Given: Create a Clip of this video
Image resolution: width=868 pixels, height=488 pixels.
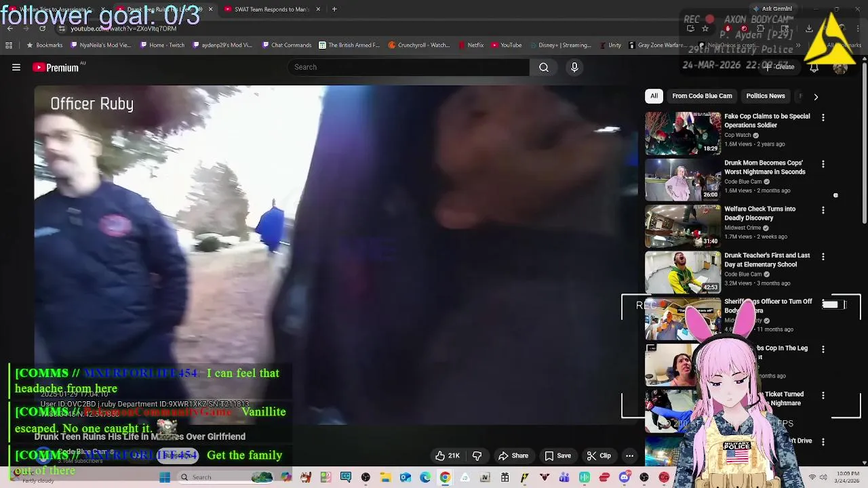Looking at the screenshot, I should point(599,455).
